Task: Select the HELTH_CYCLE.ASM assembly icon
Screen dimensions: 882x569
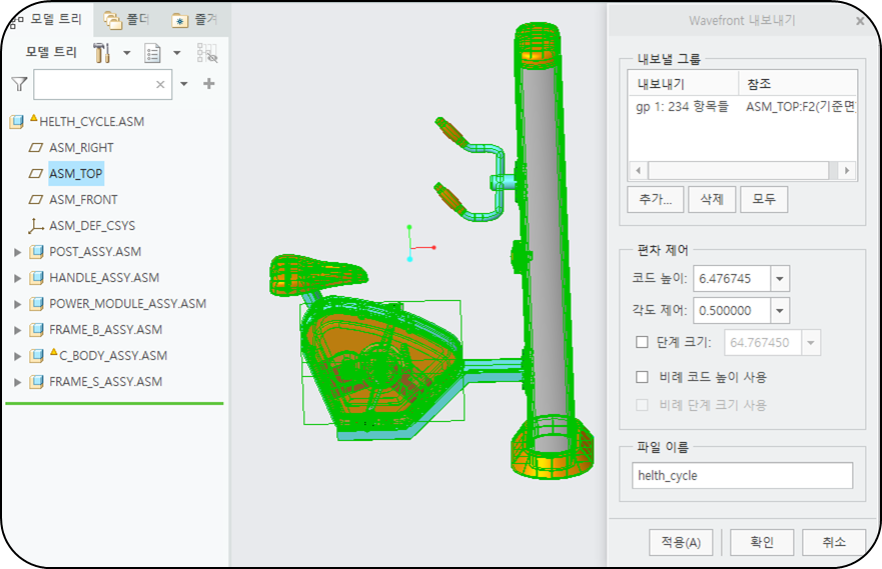Action: 17,121
